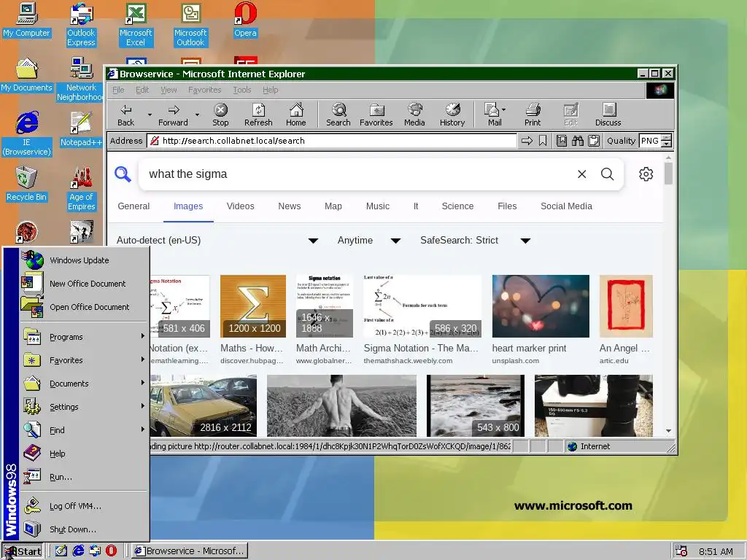Image resolution: width=747 pixels, height=560 pixels.
Task: Open the Media toolbar button
Action: [x=414, y=114]
